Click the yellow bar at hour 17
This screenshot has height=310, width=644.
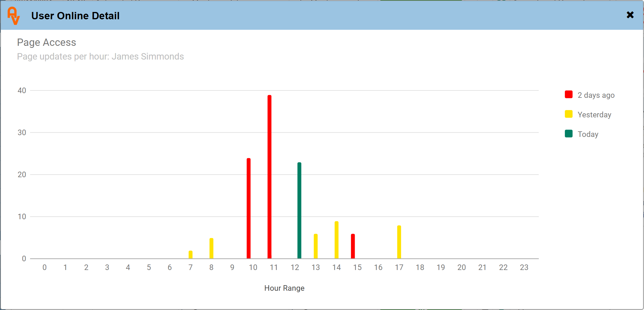coord(399,242)
